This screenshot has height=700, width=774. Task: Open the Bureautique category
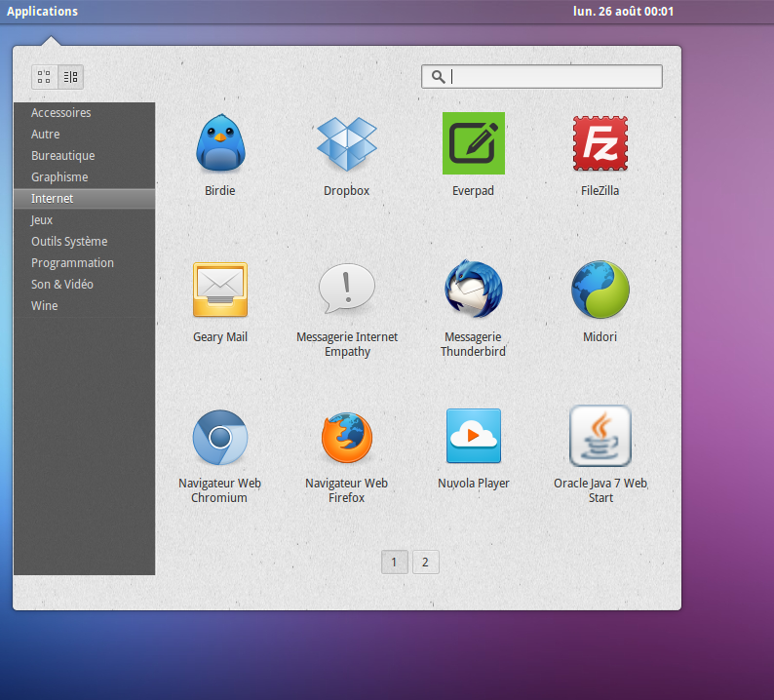tap(85, 155)
